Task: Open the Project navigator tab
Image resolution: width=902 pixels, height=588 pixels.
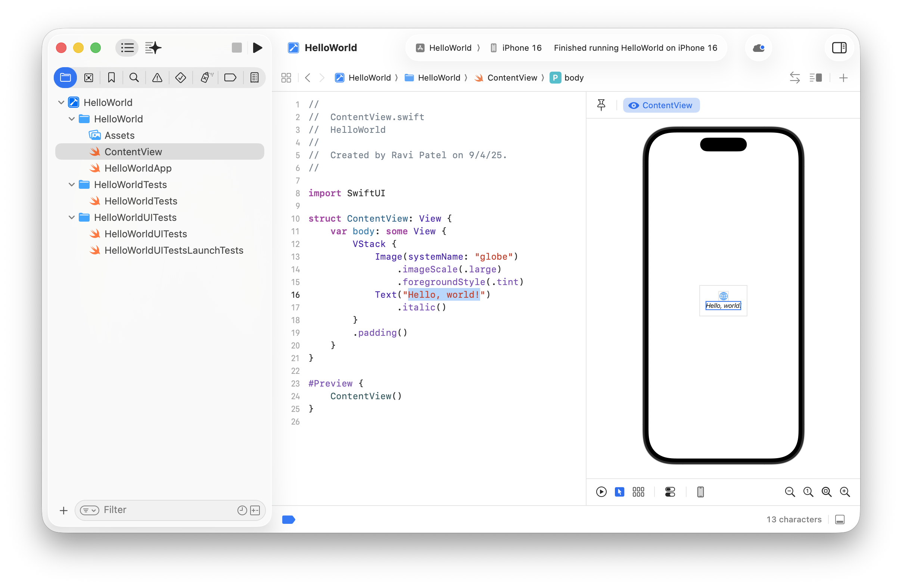Action: (66, 78)
